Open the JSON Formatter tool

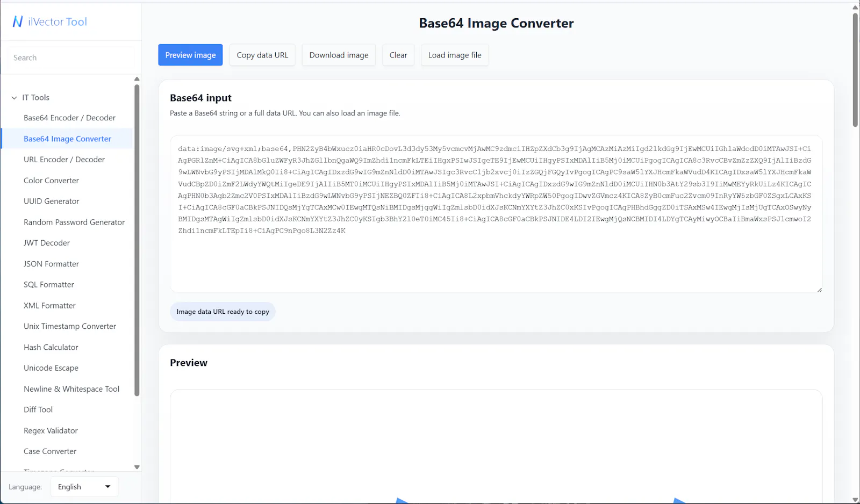click(51, 264)
